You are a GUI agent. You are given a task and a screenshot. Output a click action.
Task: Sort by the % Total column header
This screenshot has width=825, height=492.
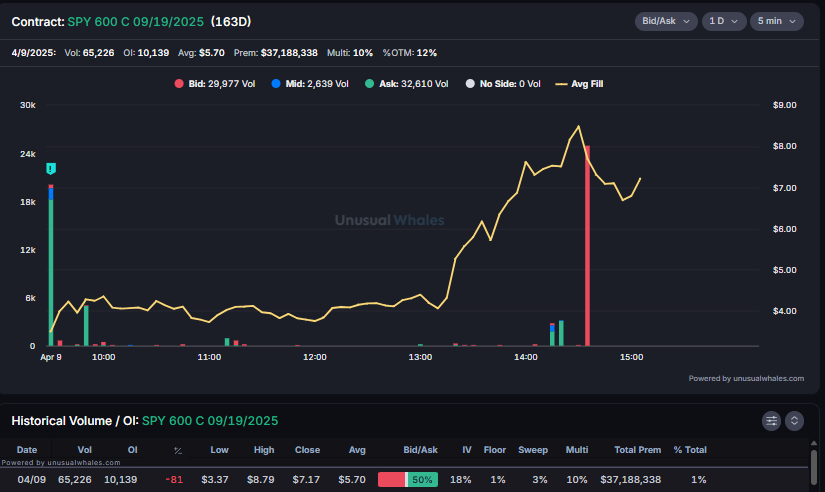point(690,450)
